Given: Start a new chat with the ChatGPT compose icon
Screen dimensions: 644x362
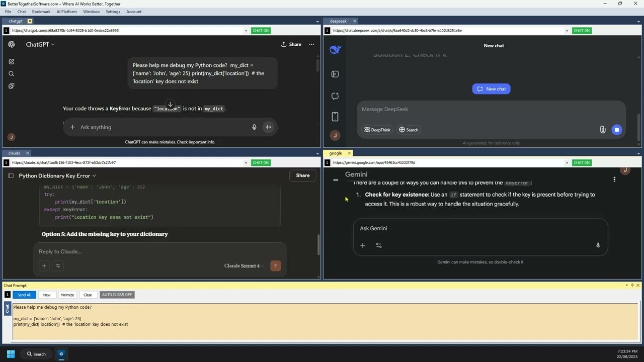Looking at the screenshot, I should pyautogui.click(x=11, y=61).
